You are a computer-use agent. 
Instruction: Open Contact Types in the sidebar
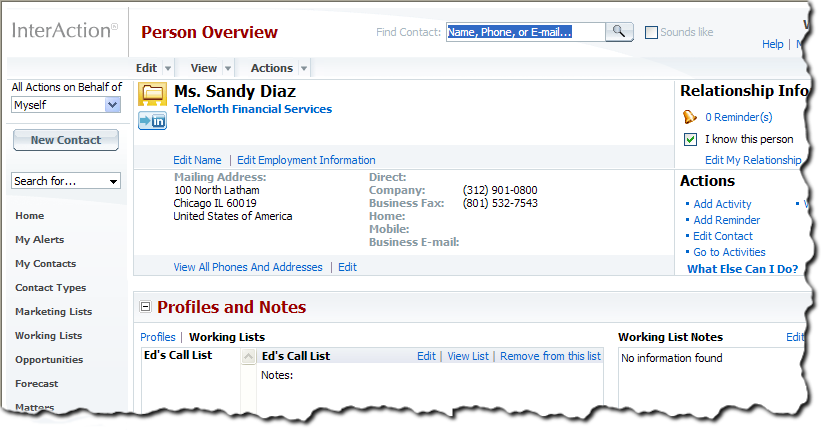pos(50,288)
